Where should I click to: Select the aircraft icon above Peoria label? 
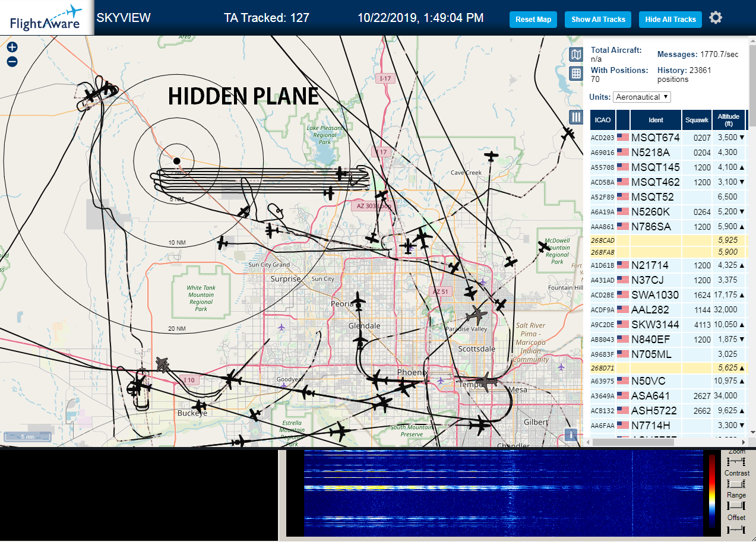point(359,300)
